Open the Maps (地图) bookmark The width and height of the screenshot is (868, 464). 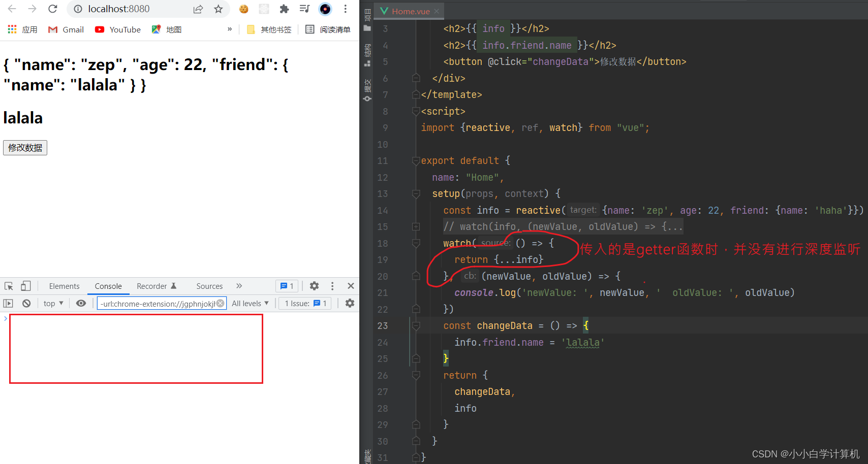[167, 29]
